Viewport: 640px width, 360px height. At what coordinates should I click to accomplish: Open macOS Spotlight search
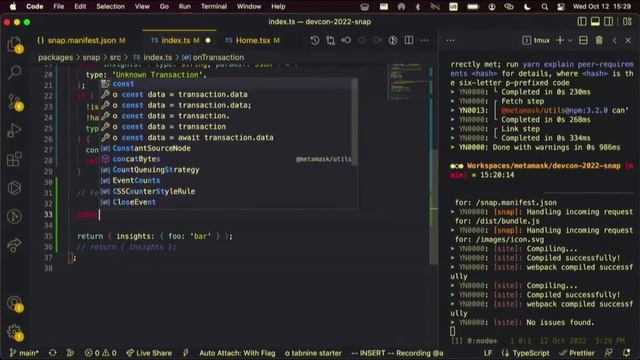pos(544,7)
